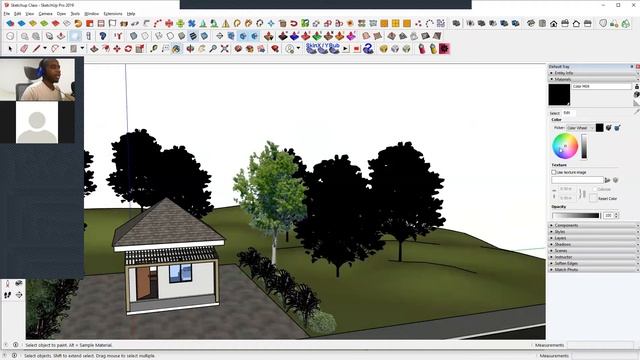
Task: Select the X-Ray face style icon
Action: click(x=133, y=36)
